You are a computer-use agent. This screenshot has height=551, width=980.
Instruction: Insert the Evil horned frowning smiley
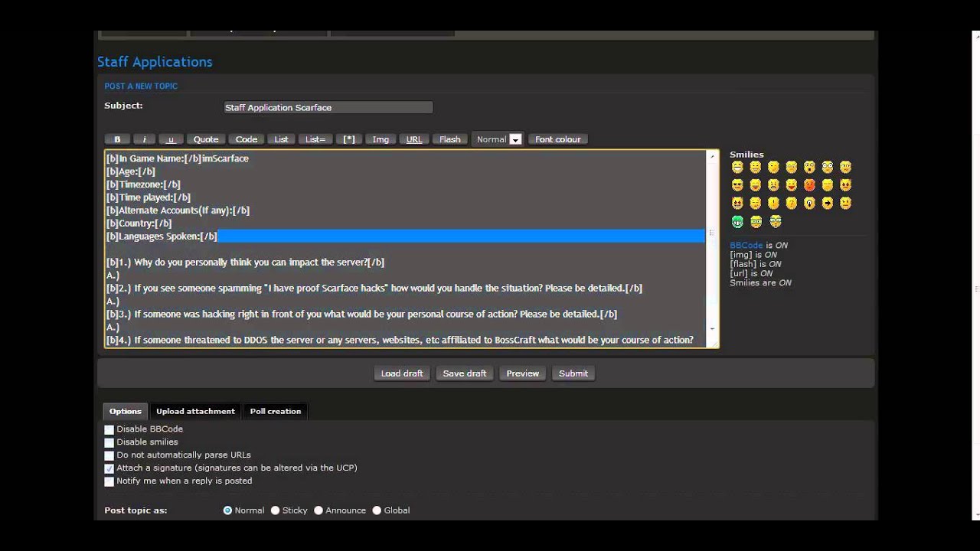pyautogui.click(x=845, y=185)
